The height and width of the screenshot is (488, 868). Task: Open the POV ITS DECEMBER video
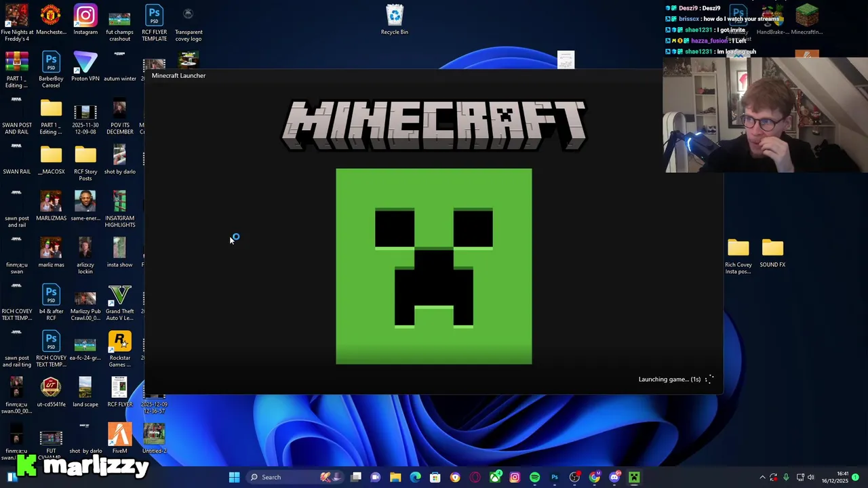(x=119, y=115)
